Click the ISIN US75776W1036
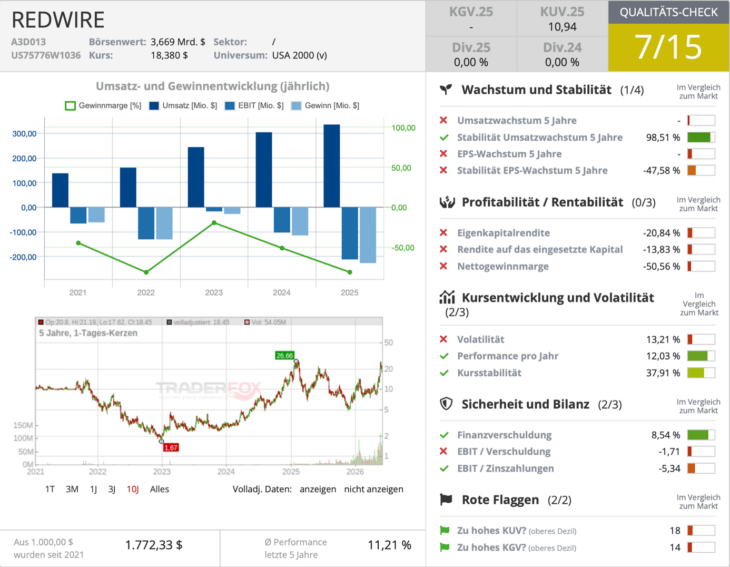Viewport: 730px width, 567px height. pos(46,55)
